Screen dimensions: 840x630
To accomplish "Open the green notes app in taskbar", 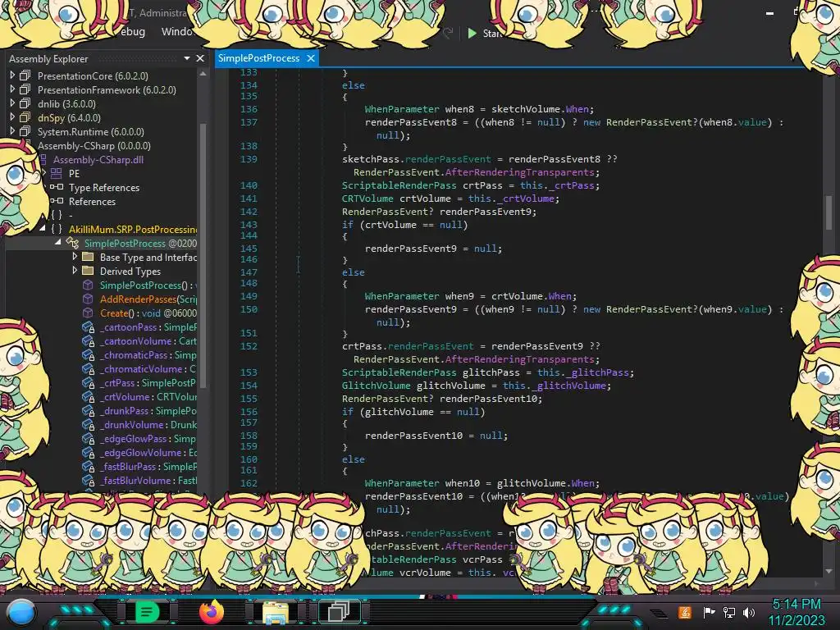I will 147,612.
